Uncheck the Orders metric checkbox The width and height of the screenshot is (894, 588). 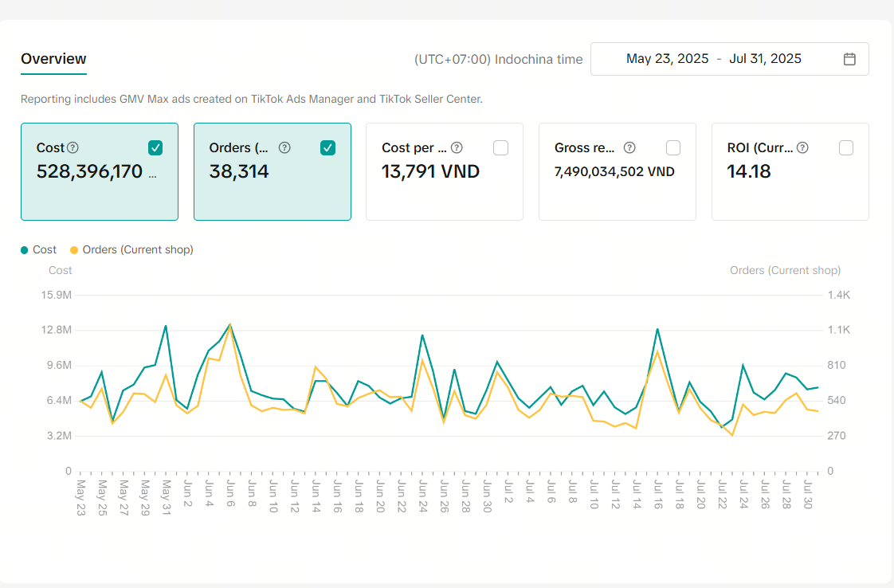click(327, 147)
